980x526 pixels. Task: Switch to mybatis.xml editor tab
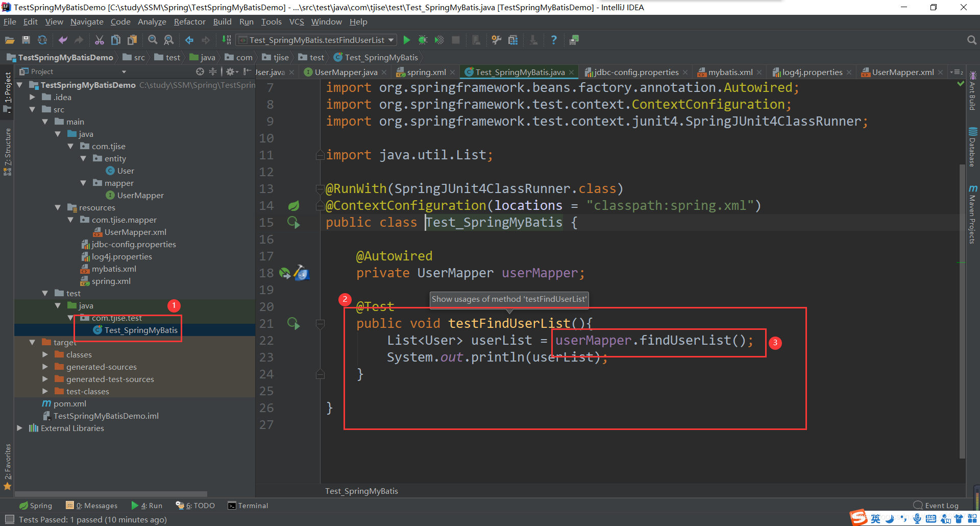coord(730,72)
